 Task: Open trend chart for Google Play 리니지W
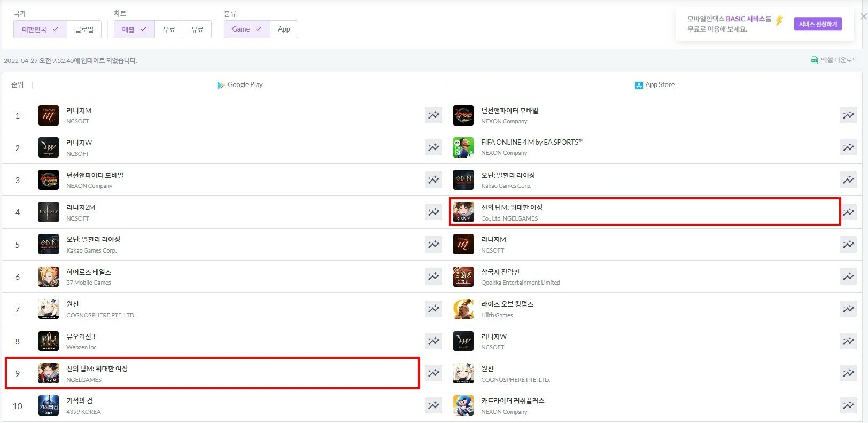click(x=433, y=147)
